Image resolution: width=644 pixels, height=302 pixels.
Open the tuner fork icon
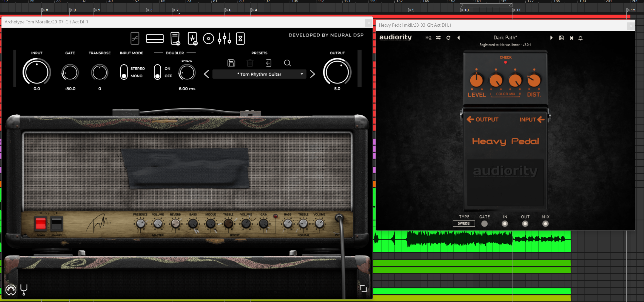(24, 290)
